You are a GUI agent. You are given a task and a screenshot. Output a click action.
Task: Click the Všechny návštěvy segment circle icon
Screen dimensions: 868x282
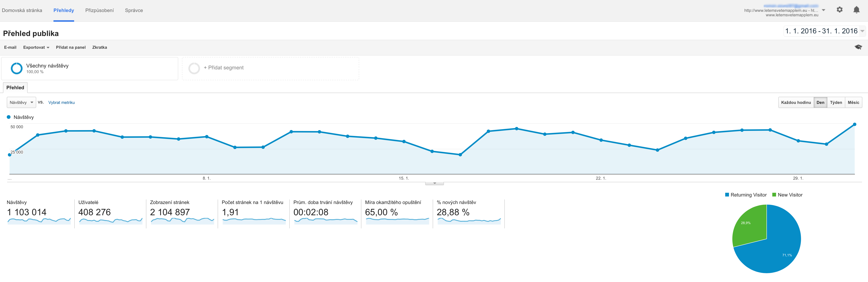coord(17,68)
